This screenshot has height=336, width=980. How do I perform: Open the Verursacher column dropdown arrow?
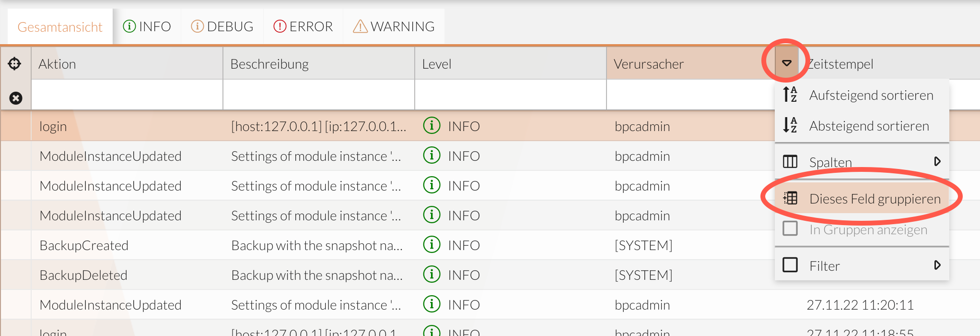[786, 63]
